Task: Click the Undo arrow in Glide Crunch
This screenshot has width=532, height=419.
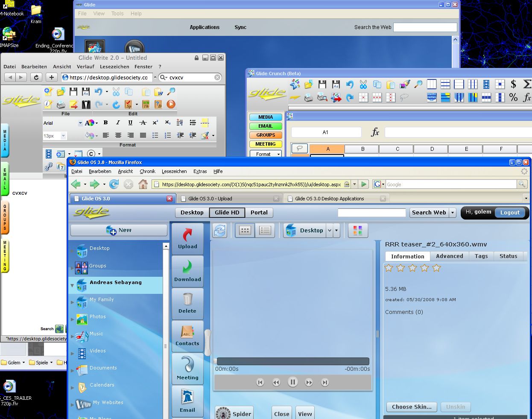Action: [x=350, y=85]
